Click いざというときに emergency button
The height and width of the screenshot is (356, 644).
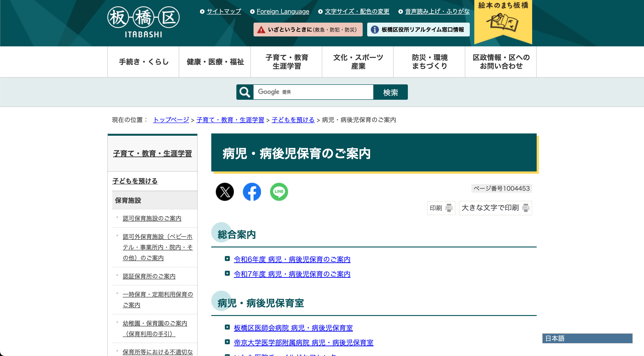click(x=308, y=30)
